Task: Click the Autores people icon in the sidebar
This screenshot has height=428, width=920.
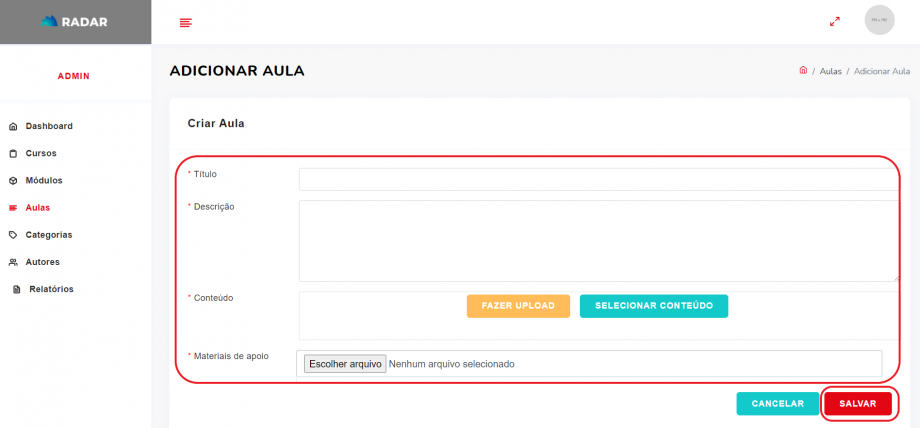Action: tap(13, 262)
